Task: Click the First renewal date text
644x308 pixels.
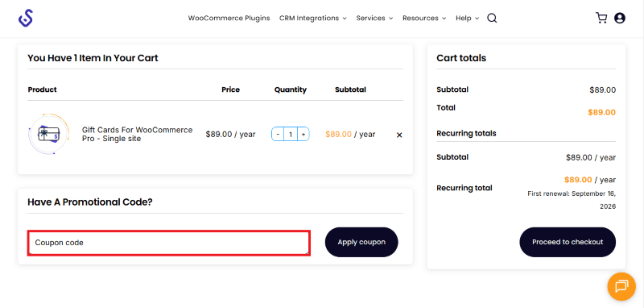Action: click(572, 200)
